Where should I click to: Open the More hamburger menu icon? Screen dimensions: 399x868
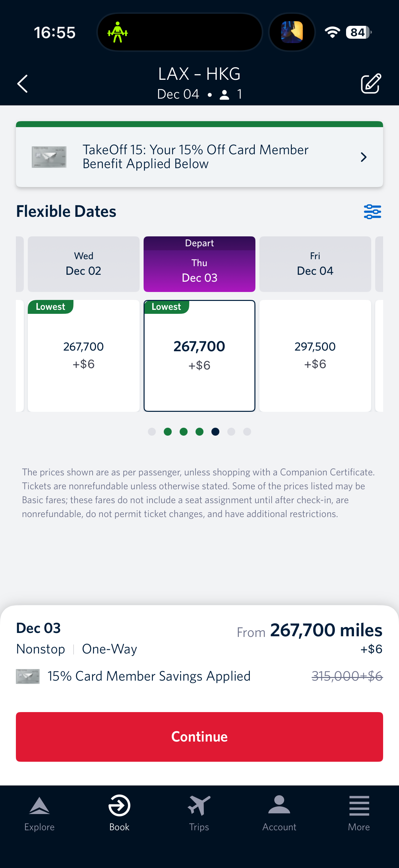[x=359, y=806]
